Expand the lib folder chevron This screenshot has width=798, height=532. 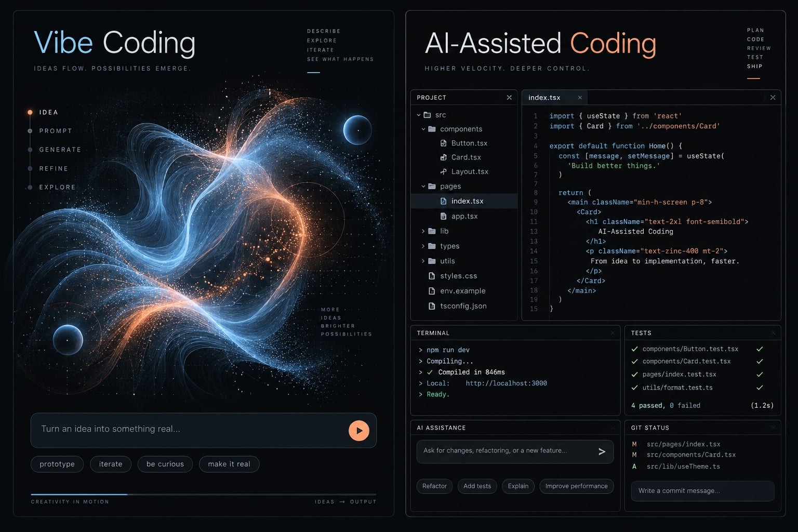click(x=423, y=231)
